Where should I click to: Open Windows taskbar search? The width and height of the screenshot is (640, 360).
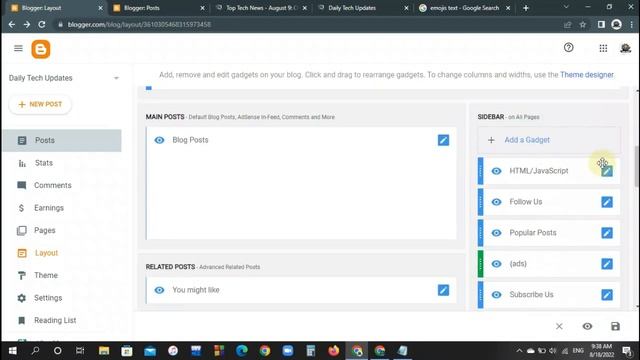pos(36,351)
